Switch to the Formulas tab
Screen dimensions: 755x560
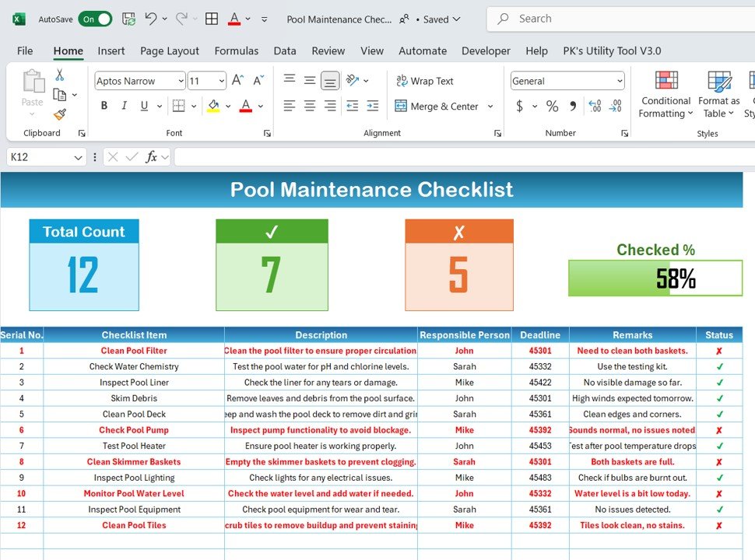point(237,51)
